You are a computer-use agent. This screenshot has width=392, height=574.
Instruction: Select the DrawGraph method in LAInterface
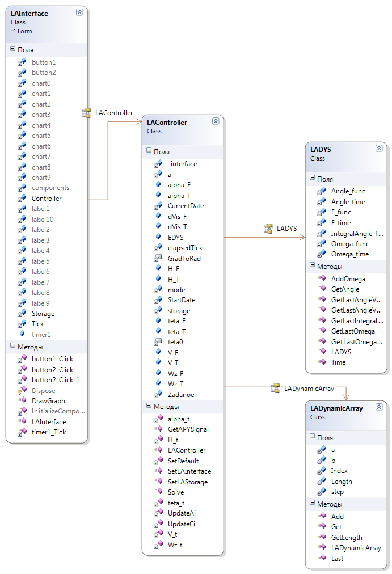click(x=48, y=401)
